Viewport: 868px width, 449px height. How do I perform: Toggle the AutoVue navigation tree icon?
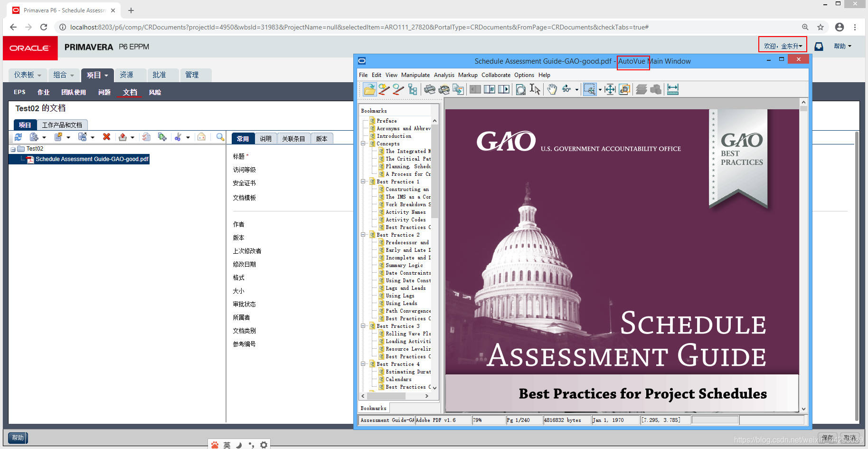pyautogui.click(x=413, y=89)
